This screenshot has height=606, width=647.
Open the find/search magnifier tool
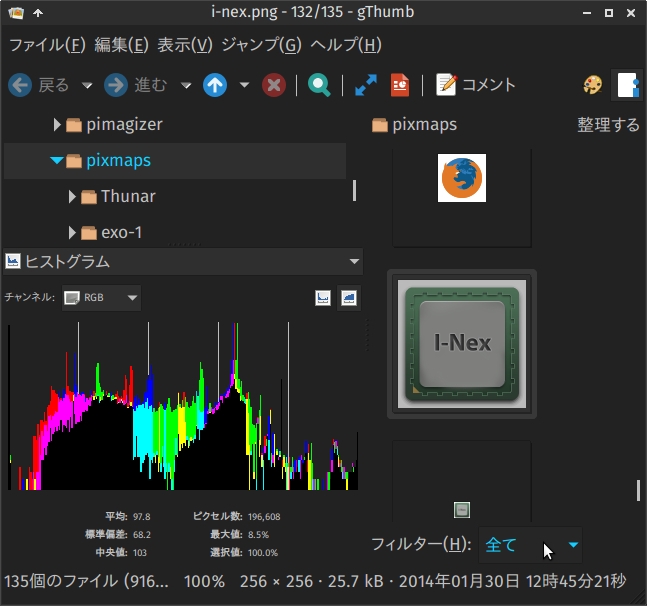coord(319,85)
